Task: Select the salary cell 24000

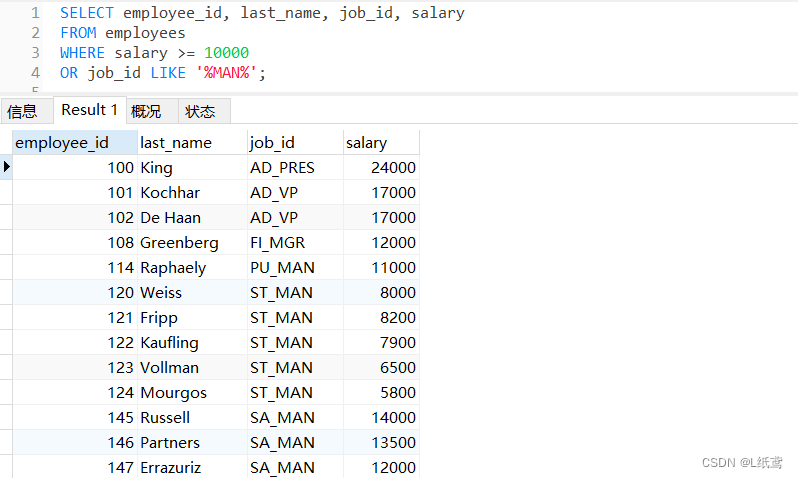Action: (381, 167)
